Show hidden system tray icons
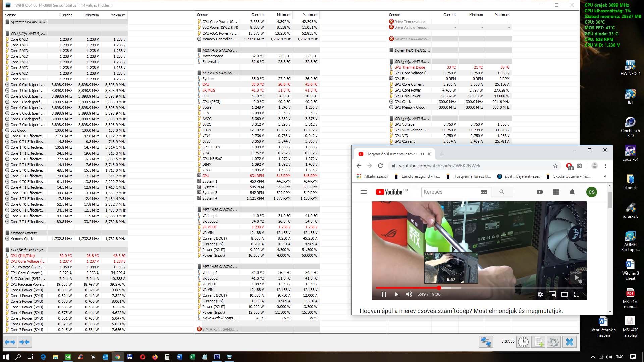644x362 pixels. point(593,357)
